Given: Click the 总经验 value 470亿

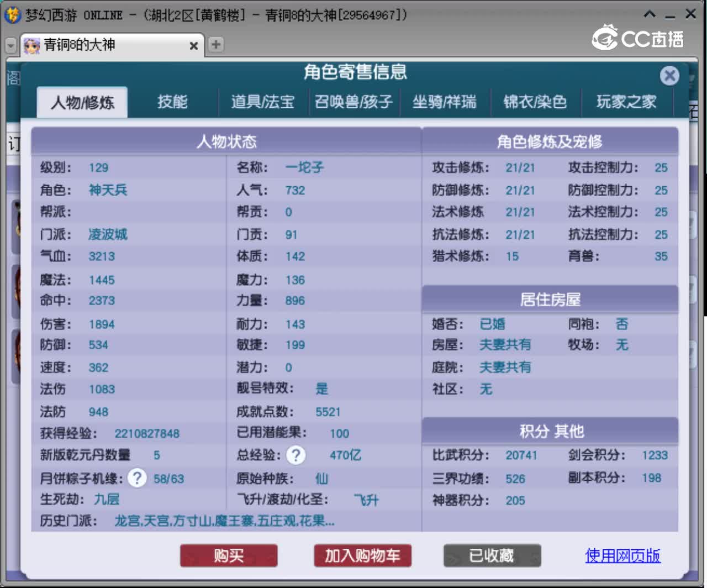Looking at the screenshot, I should point(345,455).
